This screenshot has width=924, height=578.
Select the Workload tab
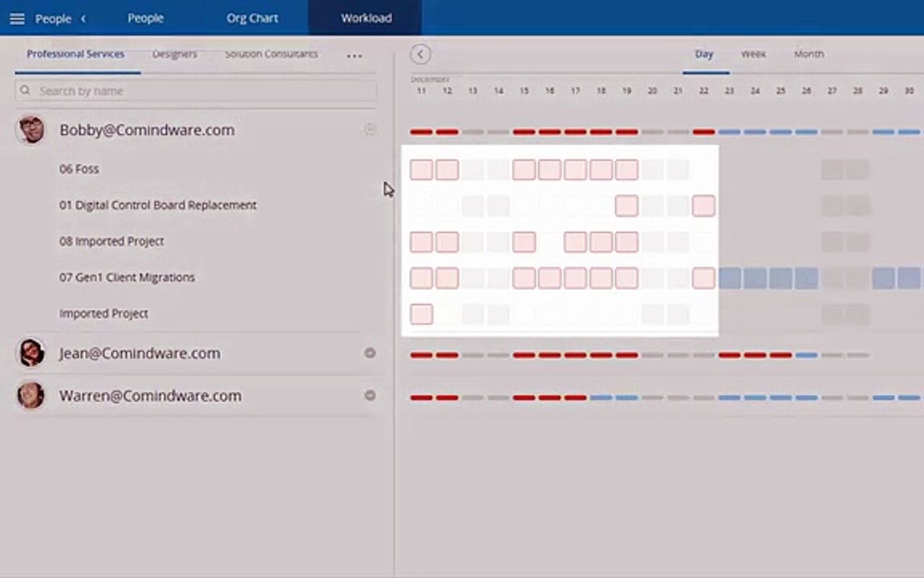(366, 18)
